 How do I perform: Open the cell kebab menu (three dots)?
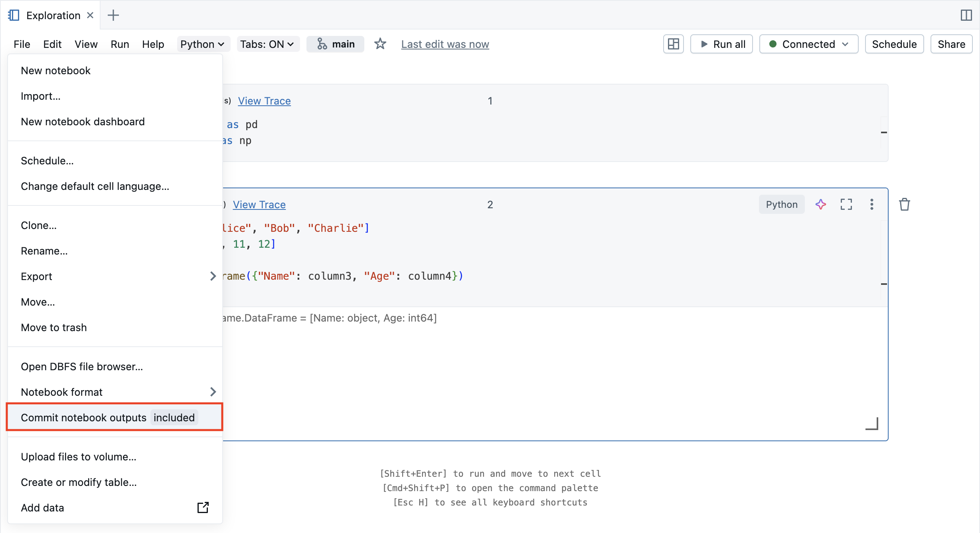tap(872, 204)
